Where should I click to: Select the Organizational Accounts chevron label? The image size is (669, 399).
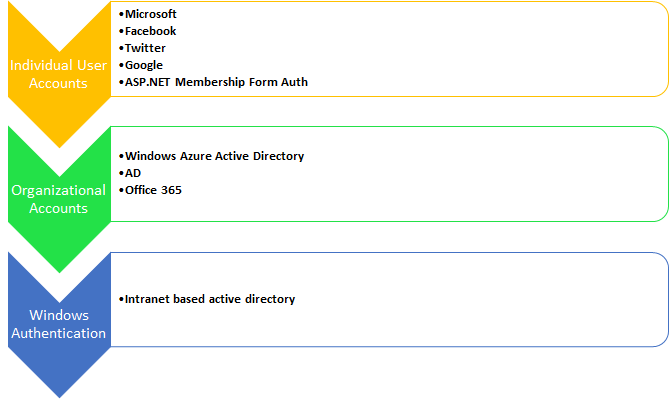58,199
